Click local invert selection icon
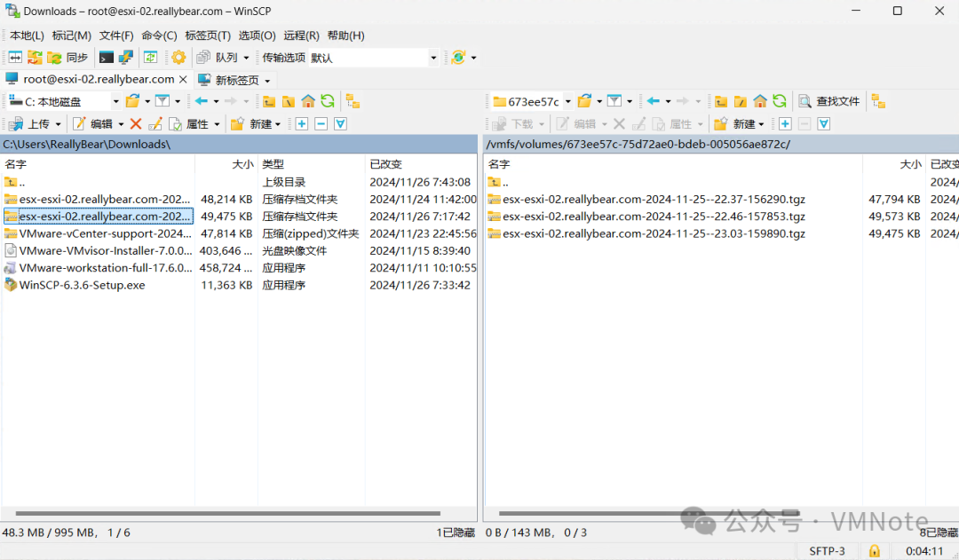Screen dimensions: 959x560 tap(341, 124)
